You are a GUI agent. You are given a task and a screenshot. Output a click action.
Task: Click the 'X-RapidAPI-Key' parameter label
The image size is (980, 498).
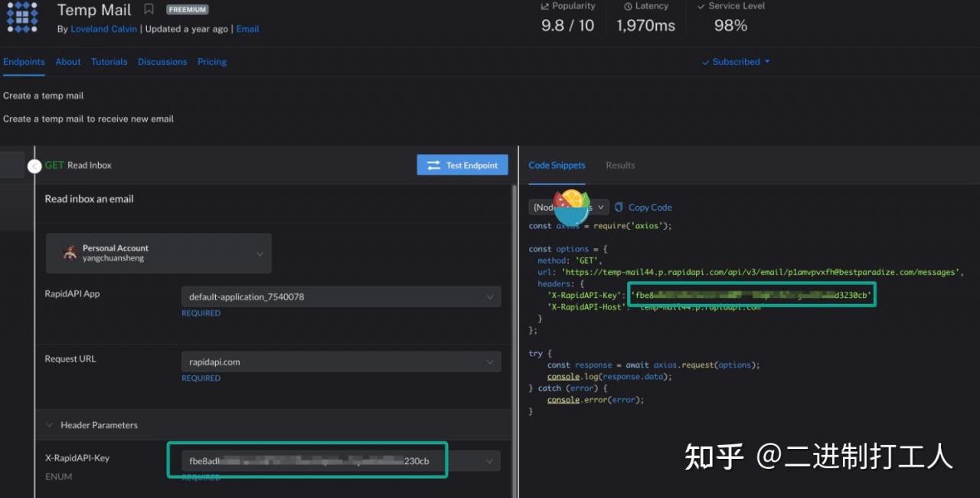pos(77,458)
